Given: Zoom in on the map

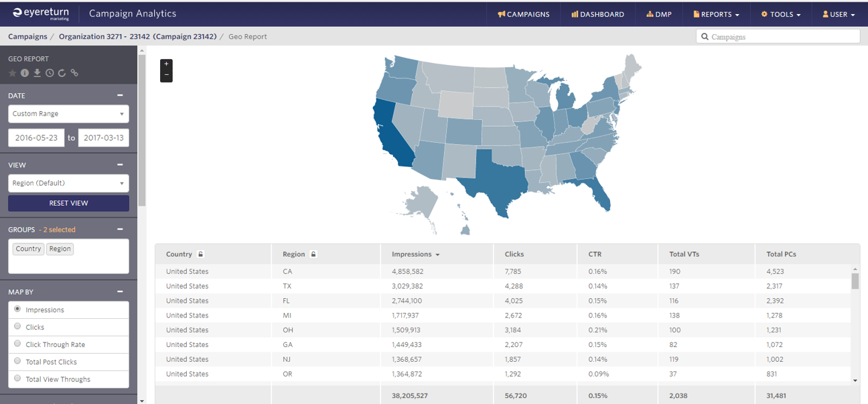Looking at the screenshot, I should (x=166, y=64).
